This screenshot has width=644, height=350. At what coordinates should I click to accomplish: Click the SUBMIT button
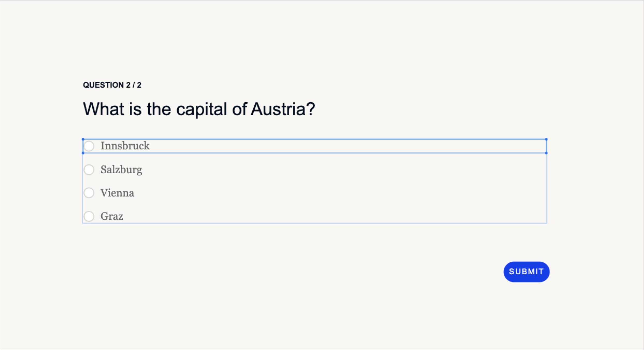(x=526, y=272)
